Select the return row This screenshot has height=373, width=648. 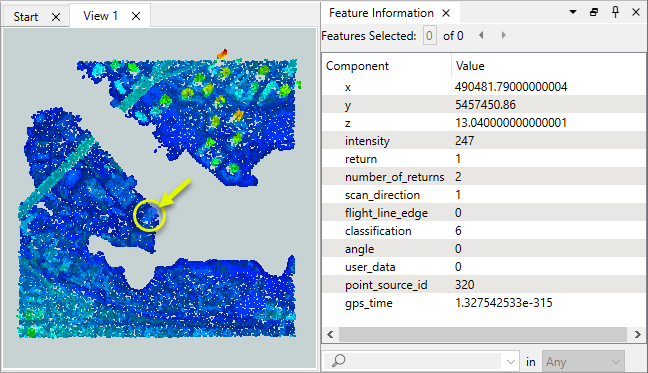click(484, 159)
